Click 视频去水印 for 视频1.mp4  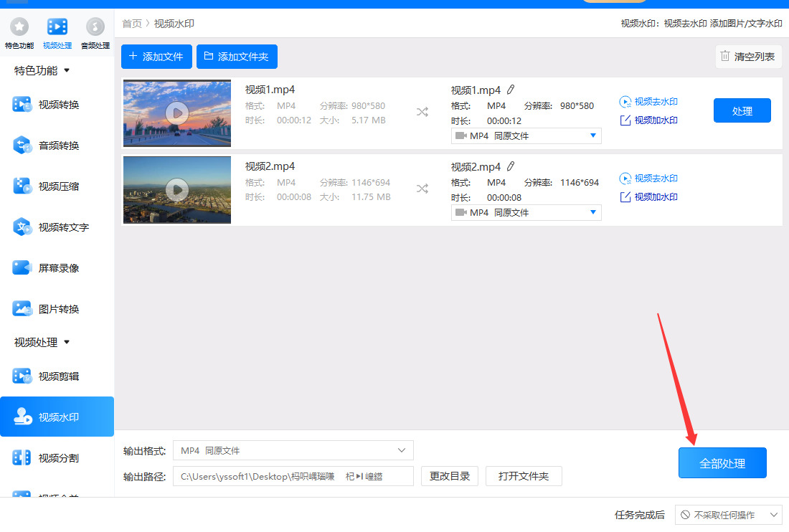tap(648, 102)
